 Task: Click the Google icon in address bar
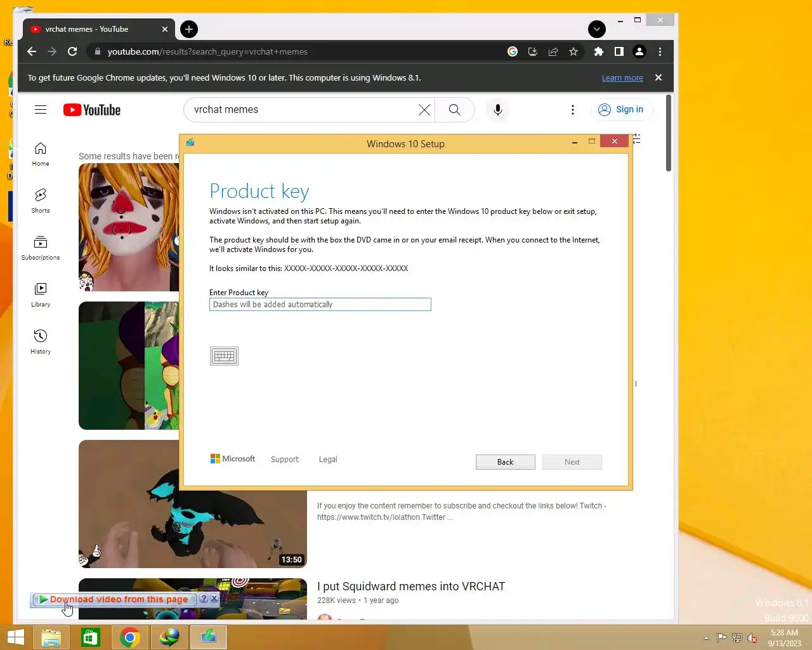tap(513, 51)
